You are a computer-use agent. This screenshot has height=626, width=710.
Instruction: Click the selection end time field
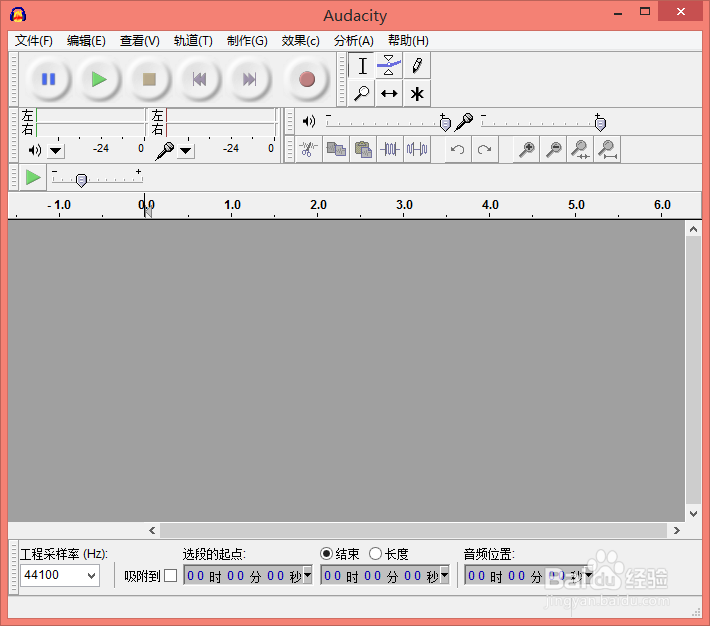coord(385,575)
